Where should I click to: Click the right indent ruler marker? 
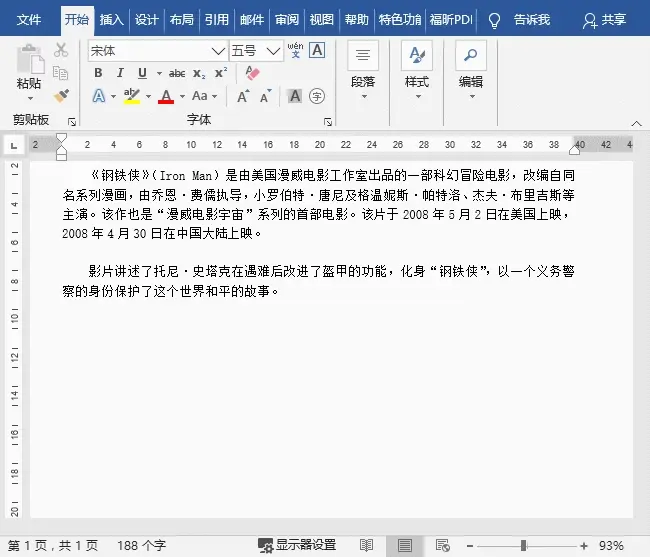click(x=575, y=150)
